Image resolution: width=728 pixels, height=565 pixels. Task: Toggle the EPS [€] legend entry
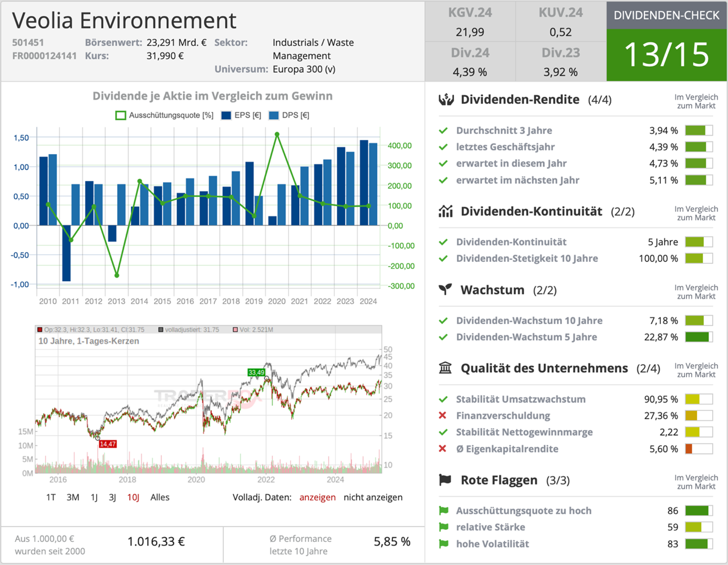(241, 115)
